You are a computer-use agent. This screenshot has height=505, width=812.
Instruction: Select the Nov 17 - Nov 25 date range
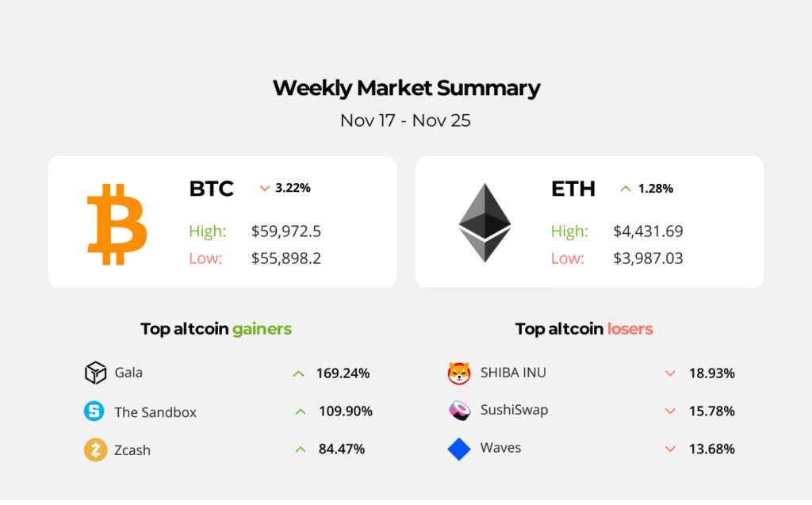406,121
